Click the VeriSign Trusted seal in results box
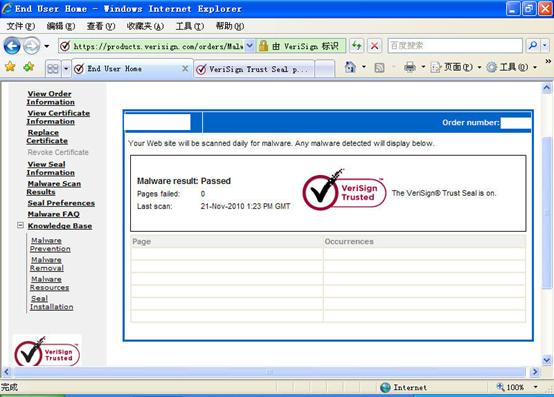Viewport: 554px width, 397px height. [x=344, y=190]
